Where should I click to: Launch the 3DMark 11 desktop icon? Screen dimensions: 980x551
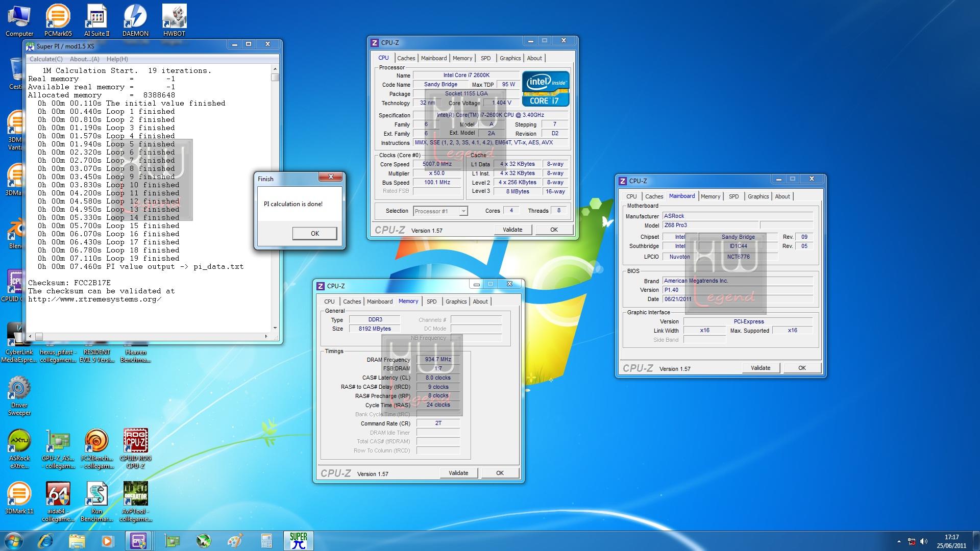[19, 498]
